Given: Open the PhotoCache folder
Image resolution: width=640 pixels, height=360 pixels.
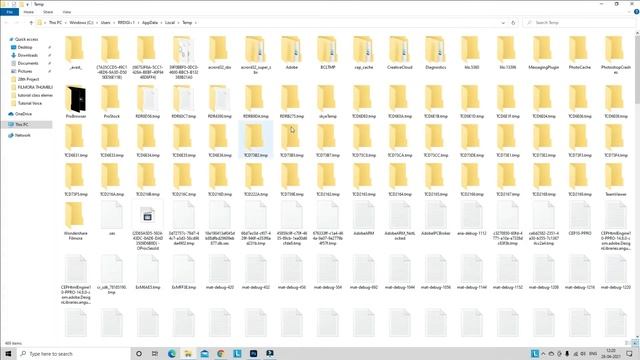Looking at the screenshot, I should [x=580, y=53].
